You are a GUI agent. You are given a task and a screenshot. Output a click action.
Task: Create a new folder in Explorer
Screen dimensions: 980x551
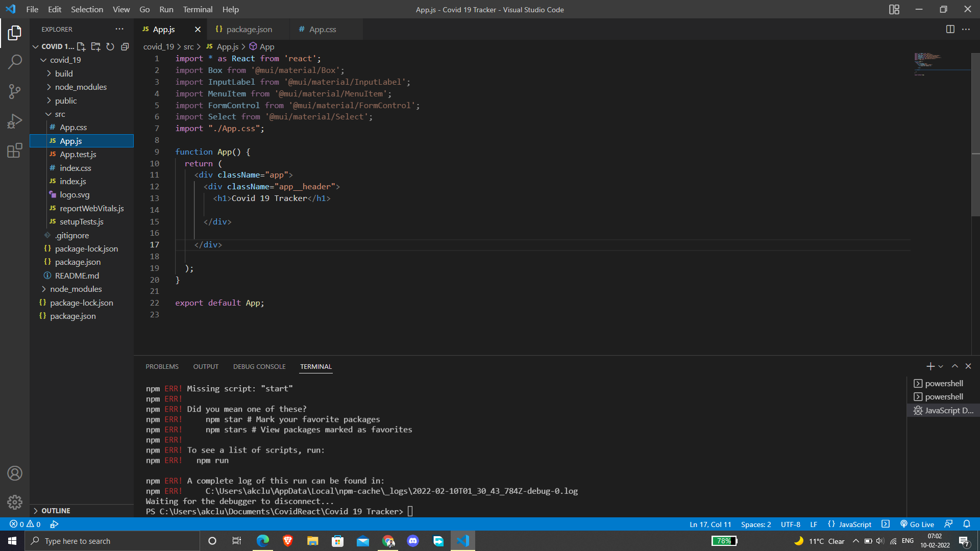click(95, 46)
